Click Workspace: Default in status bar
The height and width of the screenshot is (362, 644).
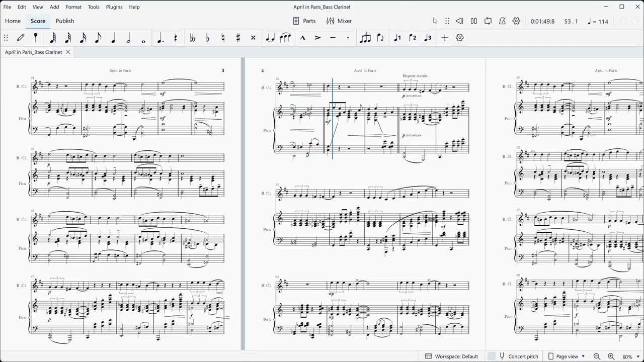coord(451,356)
